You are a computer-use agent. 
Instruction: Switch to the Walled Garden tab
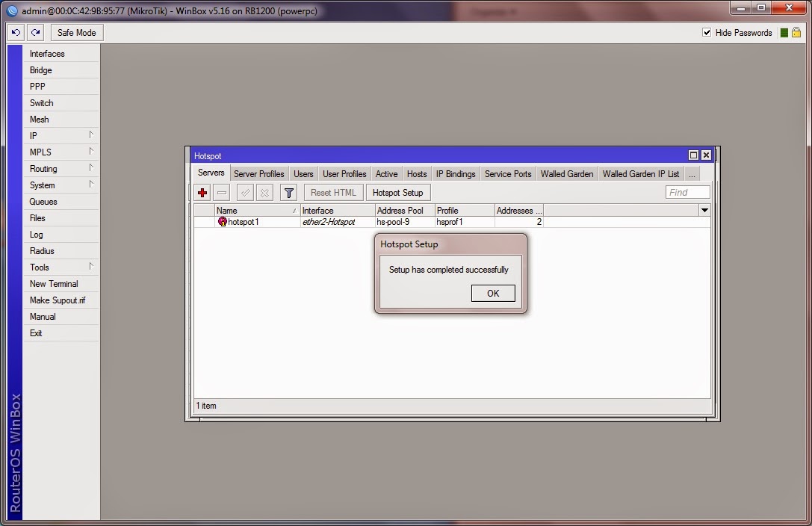[567, 174]
